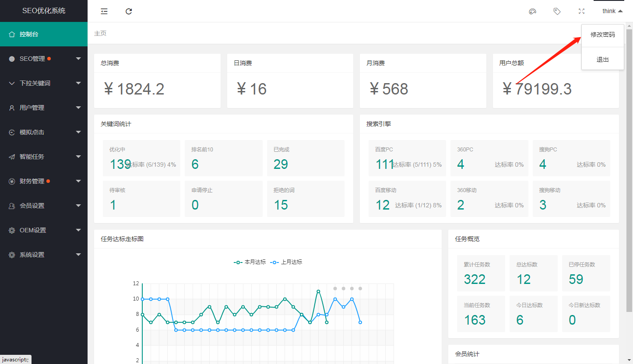Screen dimensions: 633x364
Task: Click the home icon beside 控制台
Action: pyautogui.click(x=12, y=34)
